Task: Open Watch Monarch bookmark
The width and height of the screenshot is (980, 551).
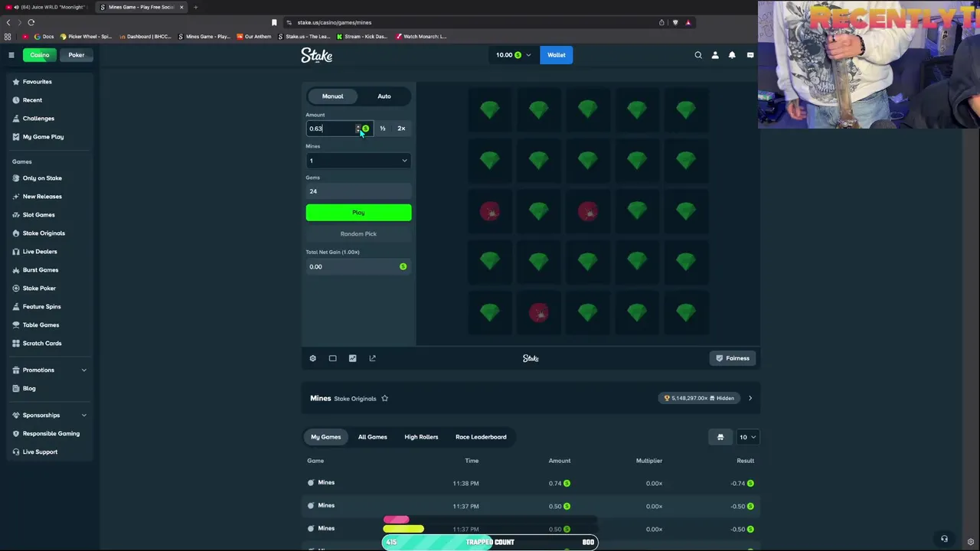Action: click(x=421, y=36)
